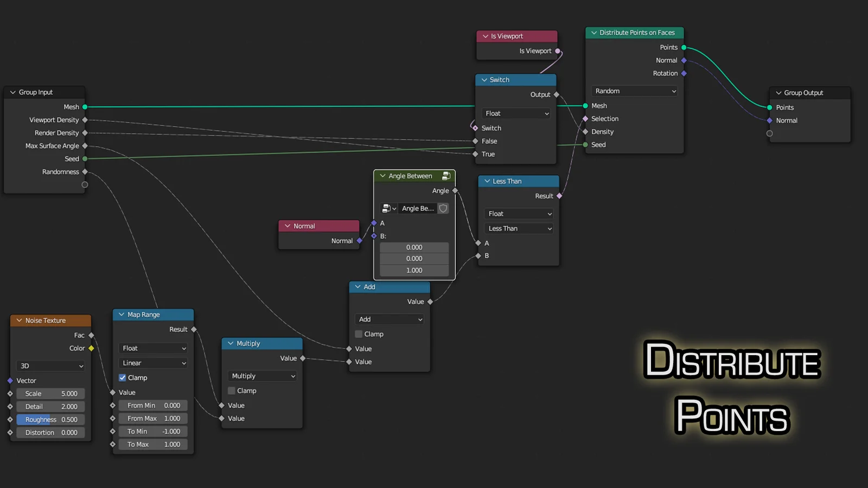Click the shield icon on the Angle Between node
This screenshot has height=488, width=868.
click(x=443, y=208)
